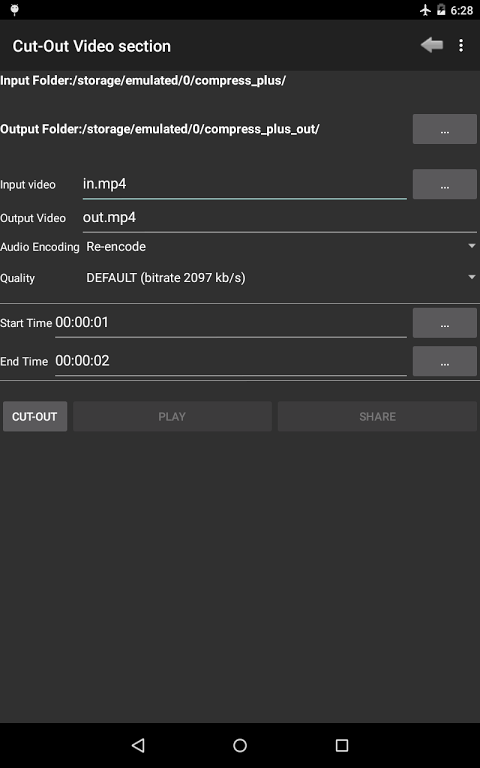
Task: Tap the Android home navigation button
Action: click(240, 745)
